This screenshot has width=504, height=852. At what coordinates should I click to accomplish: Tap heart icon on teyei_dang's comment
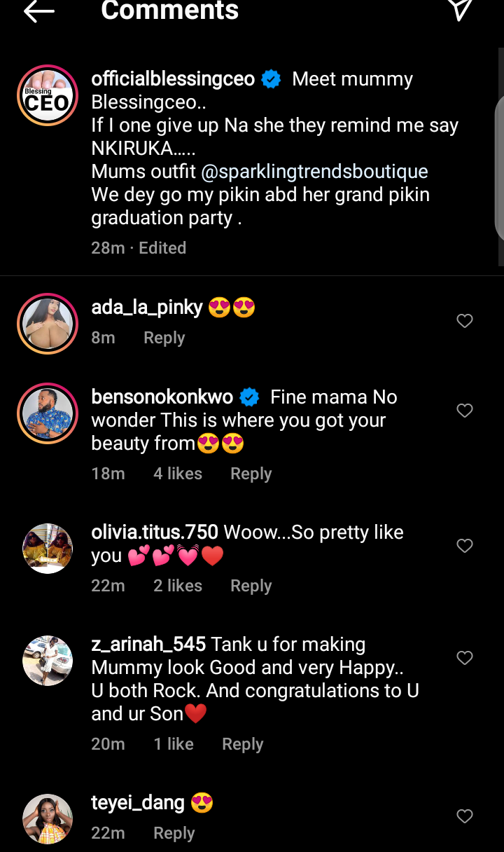point(465,816)
